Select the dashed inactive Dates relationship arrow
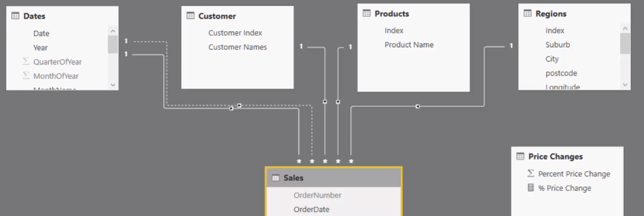Image resolution: width=644 pixels, height=216 pixels. click(239, 105)
